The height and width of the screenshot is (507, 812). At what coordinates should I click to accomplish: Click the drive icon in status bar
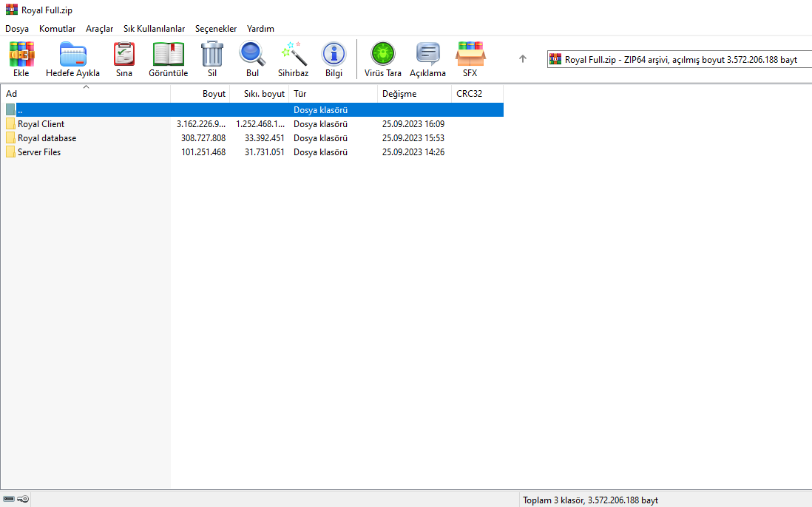[x=9, y=499]
